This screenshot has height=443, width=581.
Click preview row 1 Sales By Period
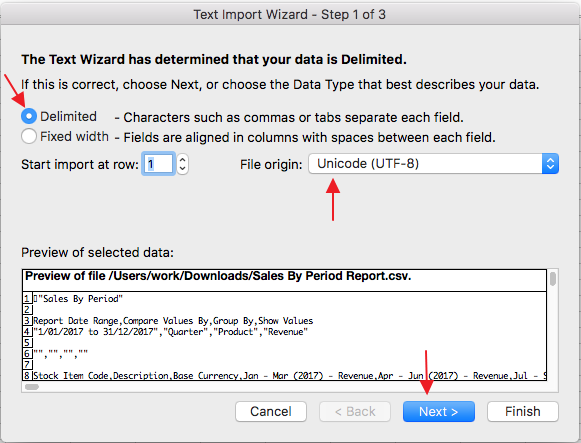[x=78, y=299]
